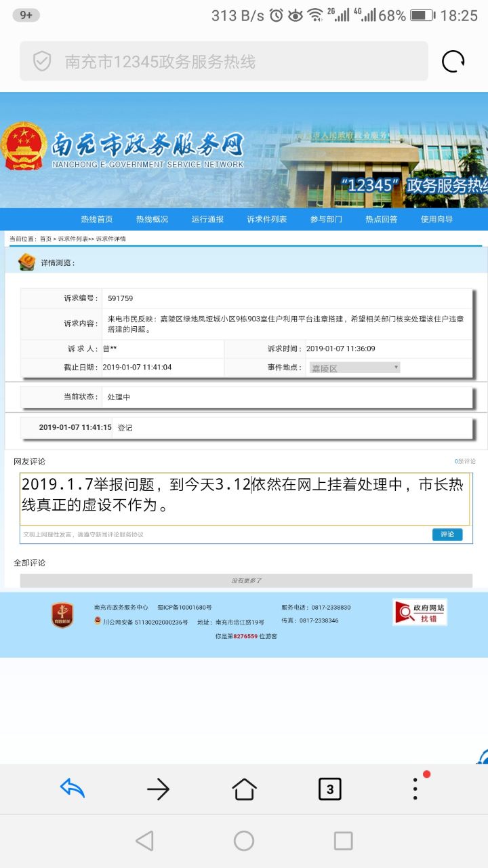Tap the Android recent apps square button

tap(344, 841)
